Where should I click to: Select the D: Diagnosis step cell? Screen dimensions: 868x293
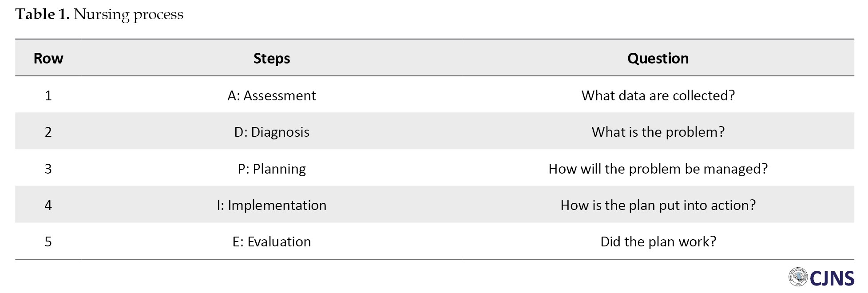pos(272,132)
